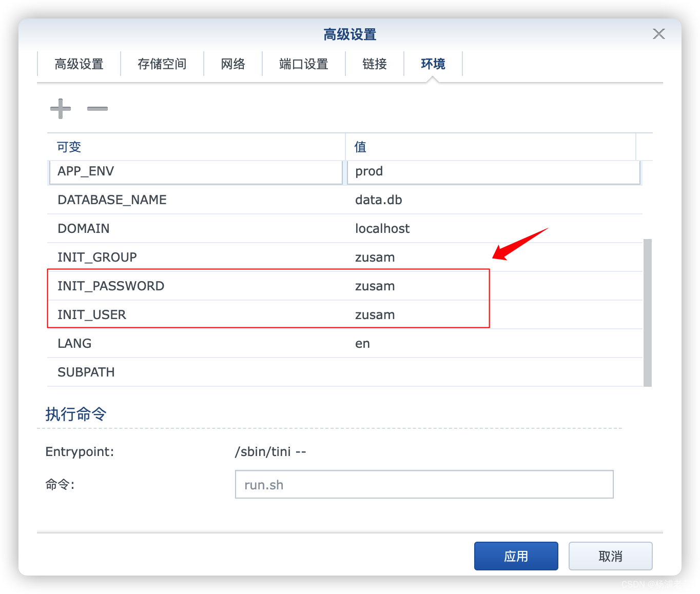
Task: Add a new environment variable with plus icon
Action: [x=61, y=108]
